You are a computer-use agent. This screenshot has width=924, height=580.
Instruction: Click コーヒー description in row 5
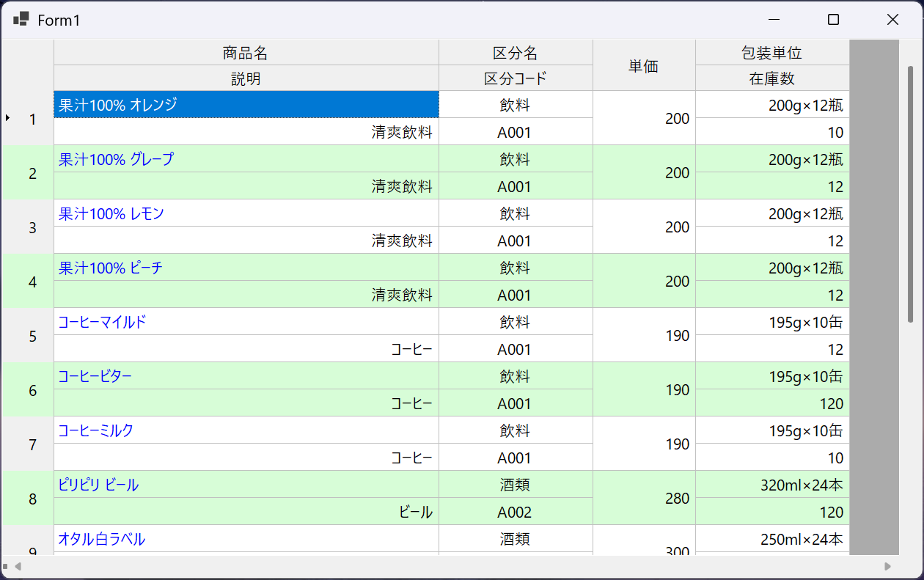[x=246, y=349]
